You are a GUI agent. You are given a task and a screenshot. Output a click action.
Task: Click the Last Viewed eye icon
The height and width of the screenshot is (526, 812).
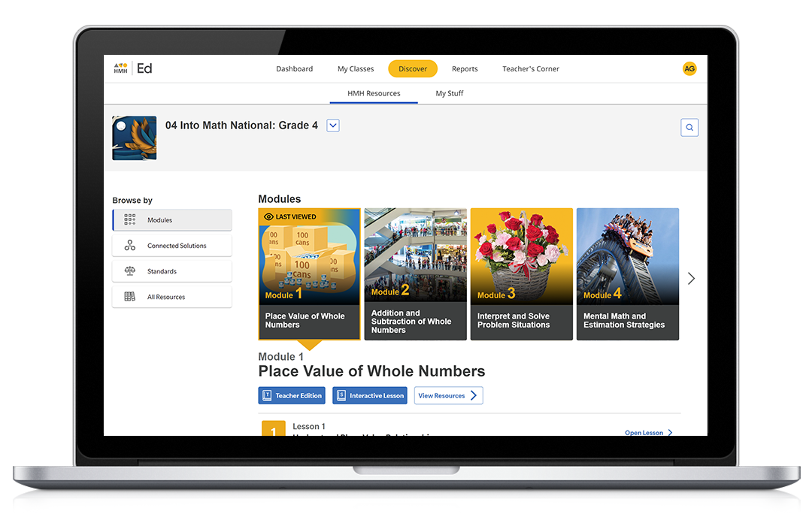point(268,217)
